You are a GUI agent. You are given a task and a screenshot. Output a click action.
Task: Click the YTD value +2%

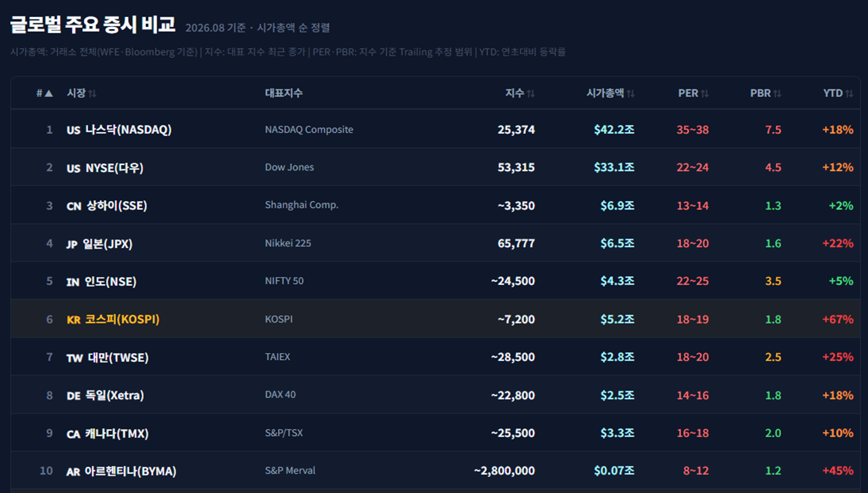coord(841,206)
